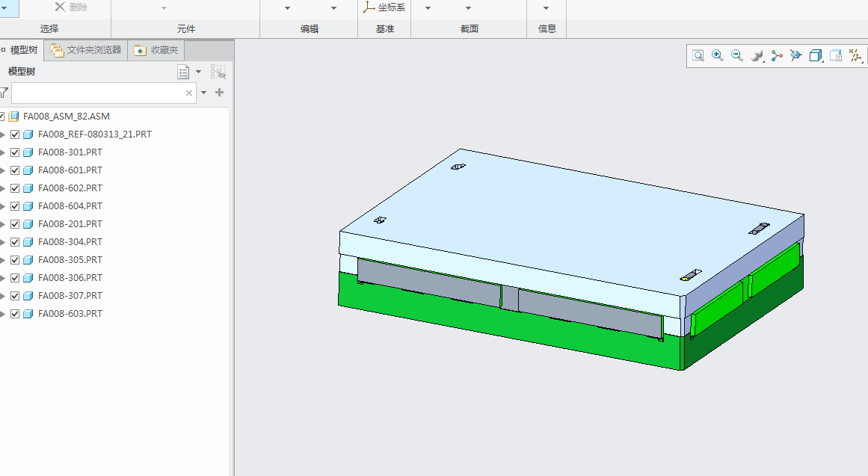This screenshot has height=476, width=868.
Task: Click the saved orientations cube icon
Action: coord(816,55)
